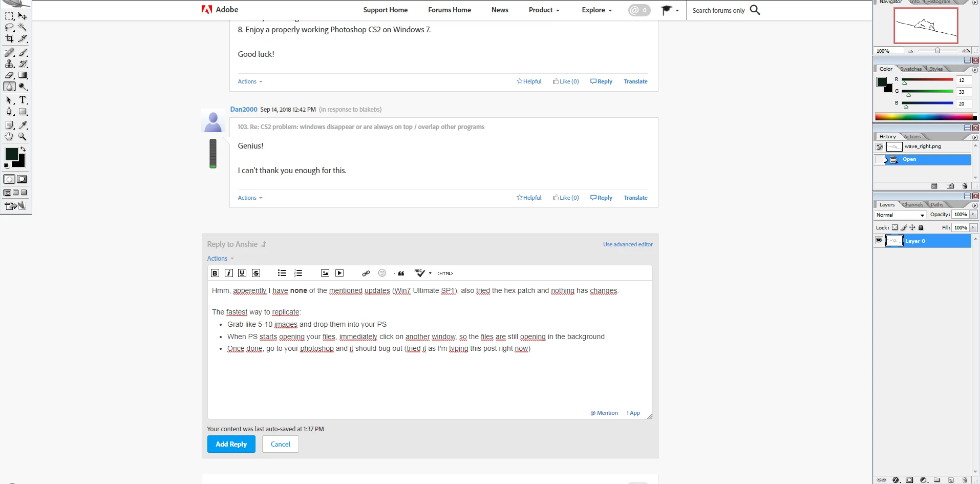Pick the Rectangle shape tool
This screenshot has height=484, width=980.
pyautogui.click(x=23, y=111)
